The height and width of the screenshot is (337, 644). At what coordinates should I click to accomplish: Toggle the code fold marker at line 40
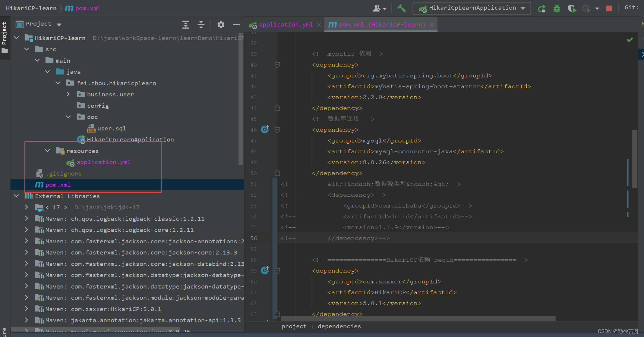[x=277, y=65]
